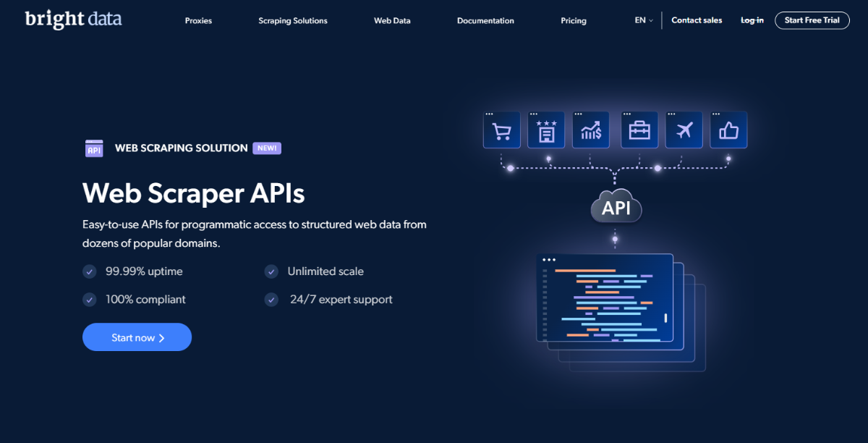Click the Start Free Trial button
This screenshot has height=443, width=868.
click(x=812, y=20)
